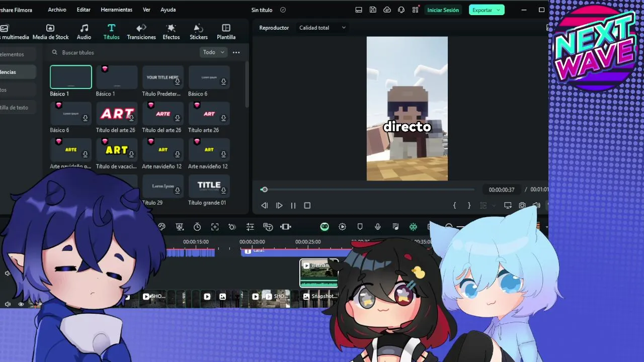Step back one frame in player
Image resolution: width=644 pixels, height=362 pixels.
pos(264,205)
